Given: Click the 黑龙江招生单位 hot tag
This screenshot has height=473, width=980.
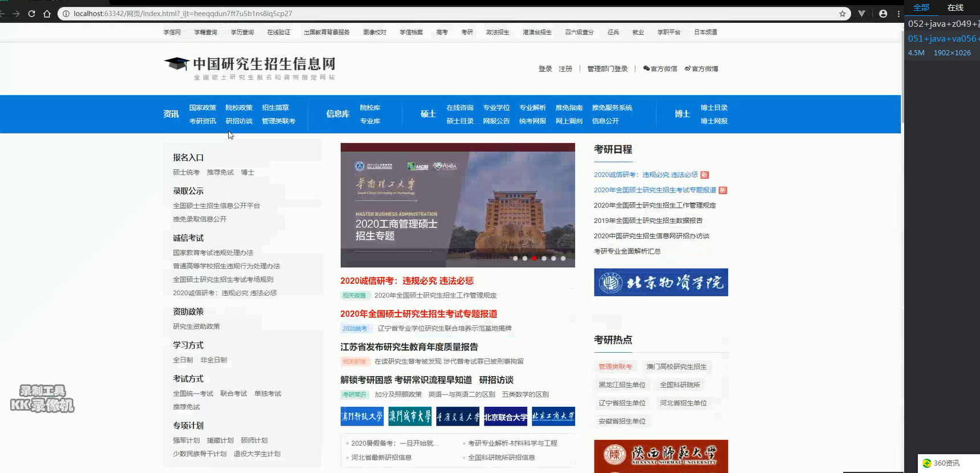Looking at the screenshot, I should point(622,385).
